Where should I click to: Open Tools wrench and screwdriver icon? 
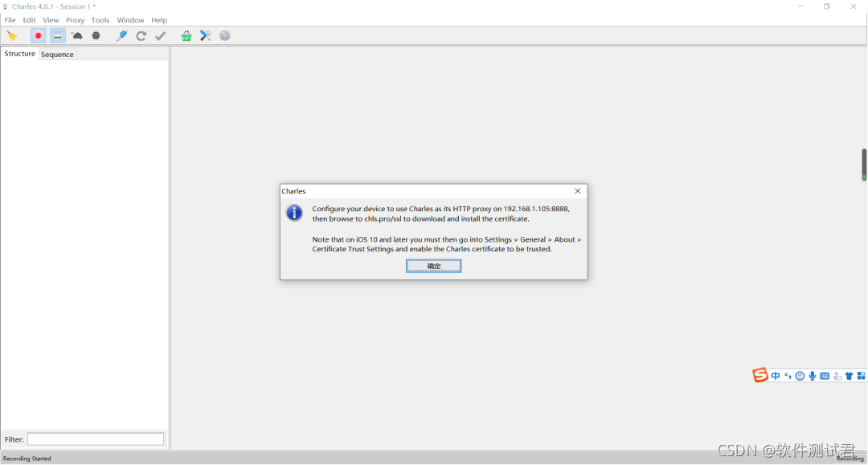point(206,36)
